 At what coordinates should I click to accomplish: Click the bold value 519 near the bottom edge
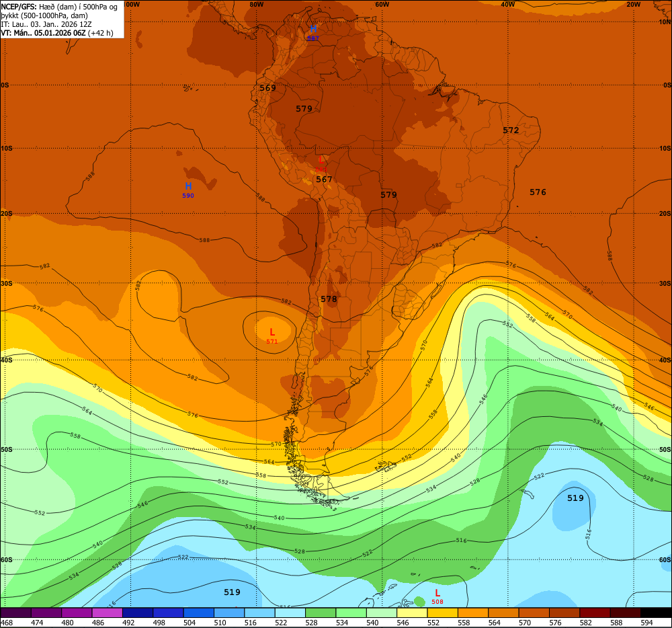pos(233,592)
